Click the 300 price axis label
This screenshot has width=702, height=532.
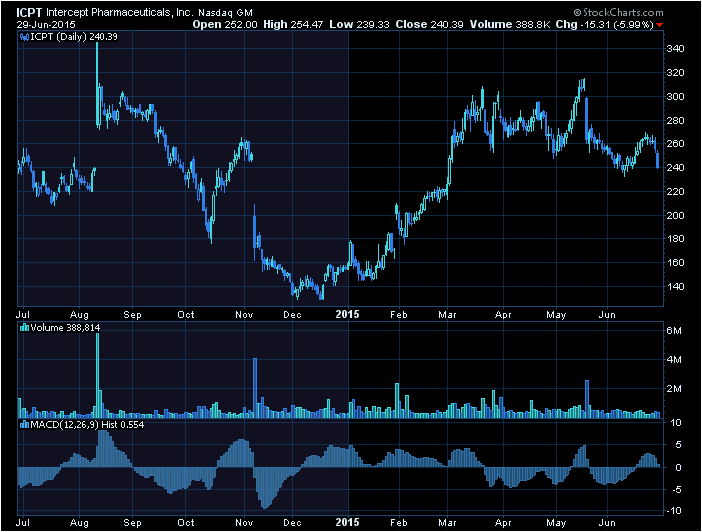pos(675,97)
